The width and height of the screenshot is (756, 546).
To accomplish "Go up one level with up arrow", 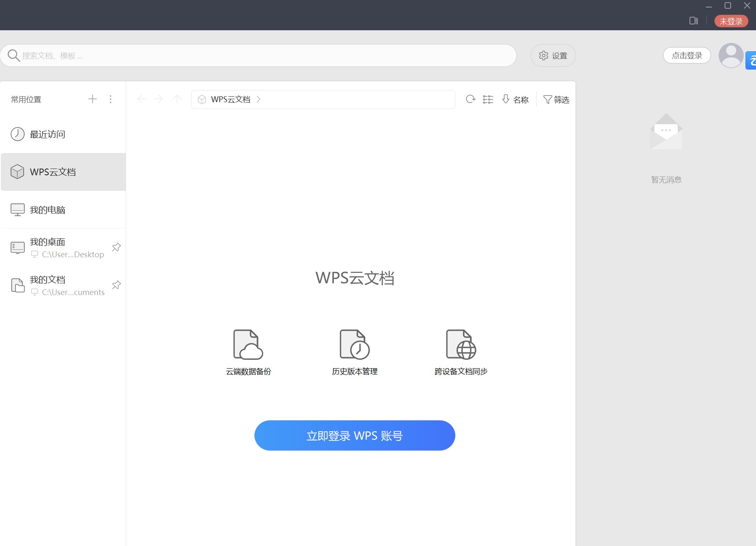I will click(x=177, y=99).
